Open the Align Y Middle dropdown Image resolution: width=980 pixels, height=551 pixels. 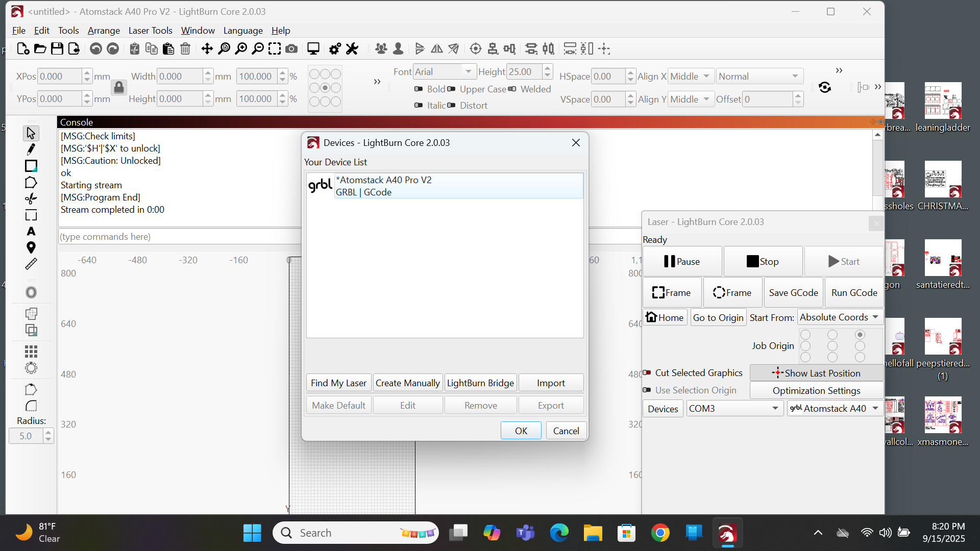691,99
